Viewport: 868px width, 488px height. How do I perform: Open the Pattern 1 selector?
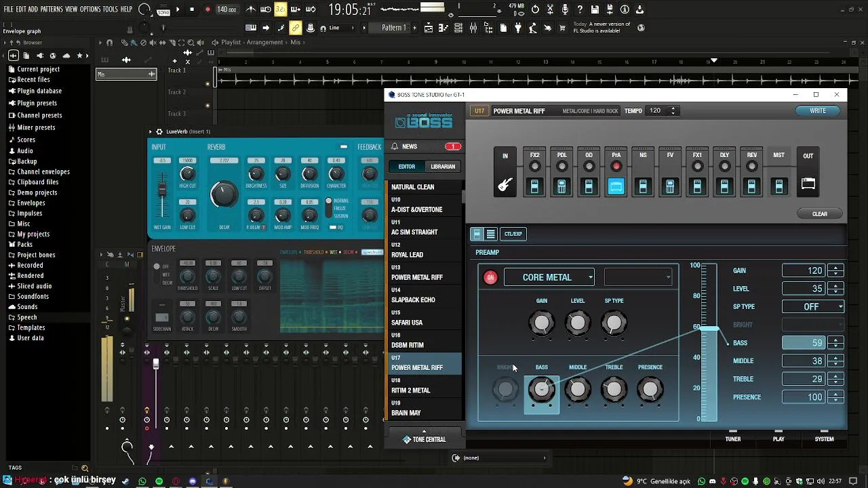[x=394, y=28]
